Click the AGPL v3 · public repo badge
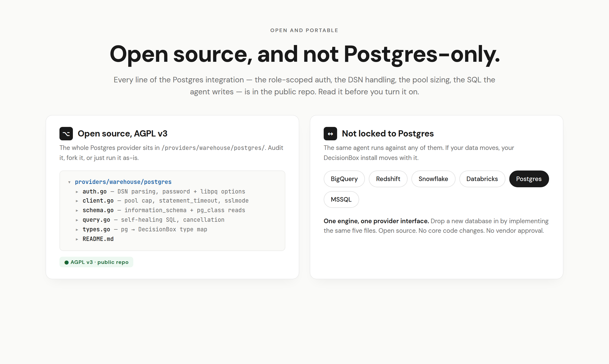Image resolution: width=609 pixels, height=364 pixels. [96, 262]
